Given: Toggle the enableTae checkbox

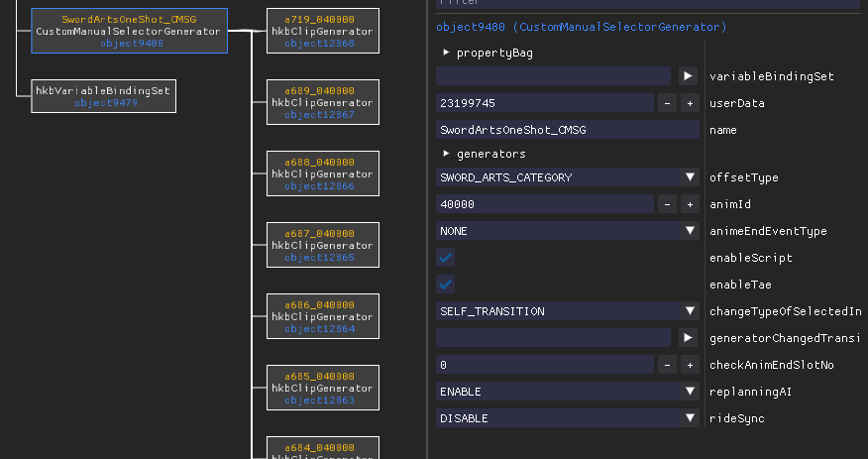Looking at the screenshot, I should [x=446, y=285].
